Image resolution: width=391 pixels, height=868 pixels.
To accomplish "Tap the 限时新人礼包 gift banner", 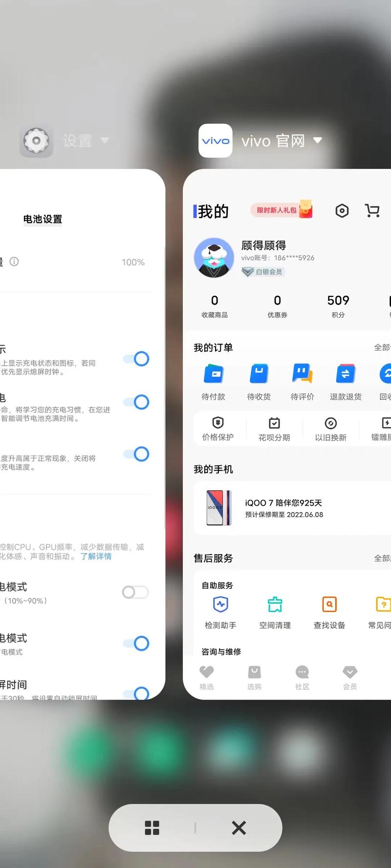I will [282, 210].
